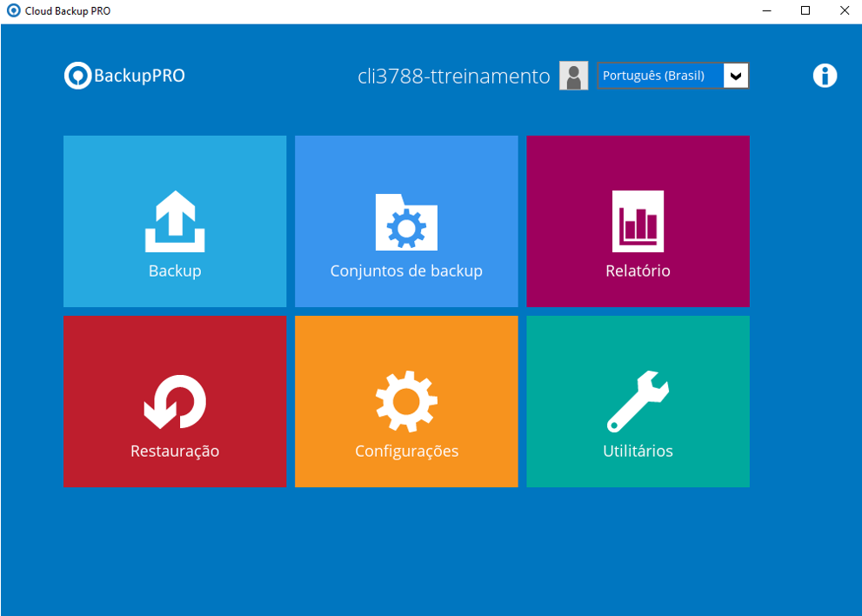The image size is (862, 616).
Task: Open the "Conjuntos de backup" tile label
Action: pos(406,271)
